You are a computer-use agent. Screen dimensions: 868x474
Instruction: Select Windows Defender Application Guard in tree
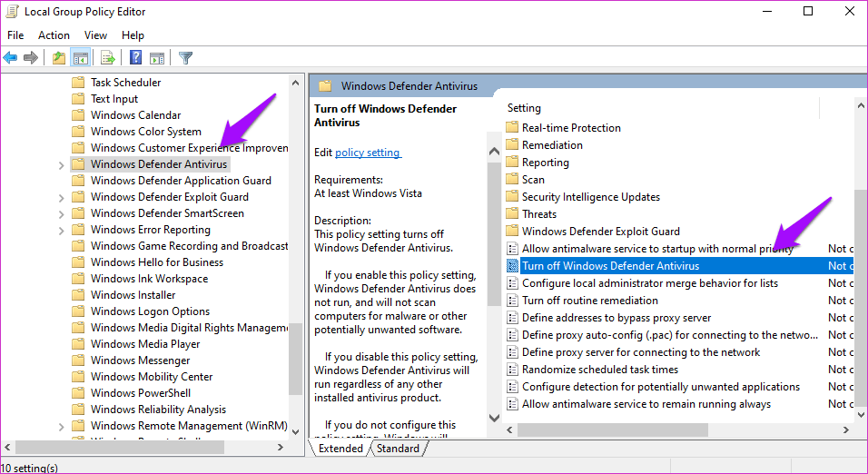point(181,181)
